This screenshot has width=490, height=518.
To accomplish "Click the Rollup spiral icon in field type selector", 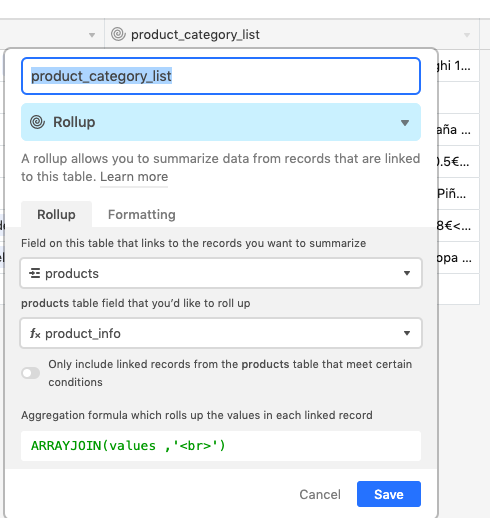I will coord(37,122).
